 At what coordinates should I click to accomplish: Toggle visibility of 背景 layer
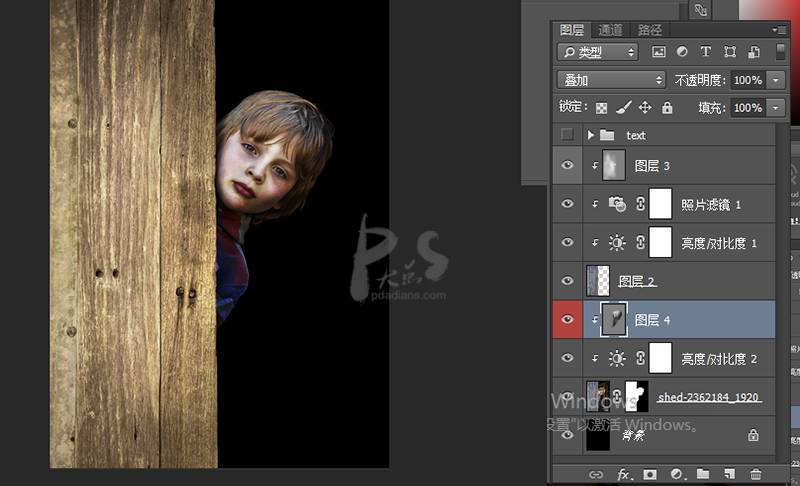click(567, 435)
